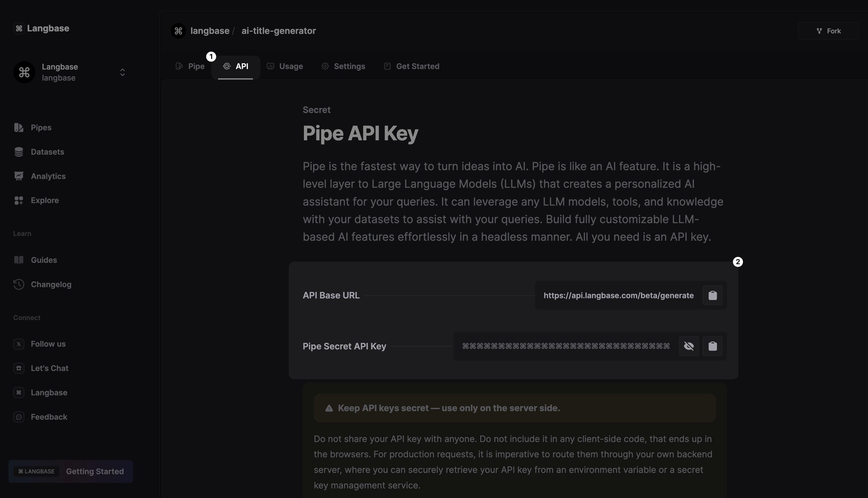Click the Explore sidebar icon
This screenshot has width=868, height=498.
(x=19, y=201)
